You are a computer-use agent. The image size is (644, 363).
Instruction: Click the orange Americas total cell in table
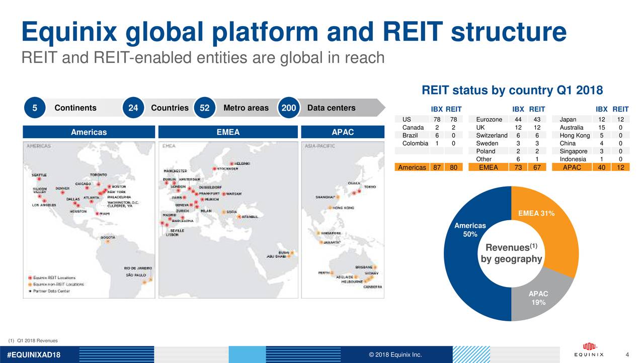412,167
